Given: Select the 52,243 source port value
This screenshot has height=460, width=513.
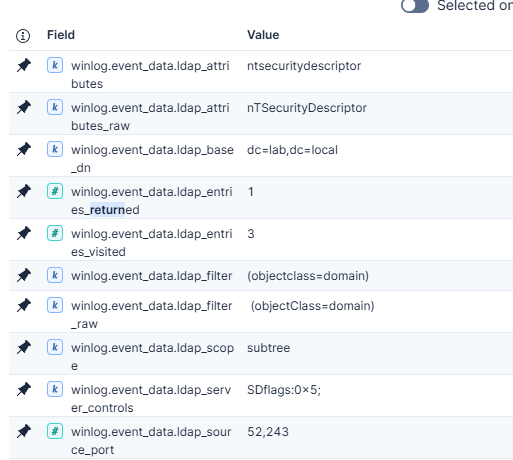Looking at the screenshot, I should pyautogui.click(x=268, y=432).
